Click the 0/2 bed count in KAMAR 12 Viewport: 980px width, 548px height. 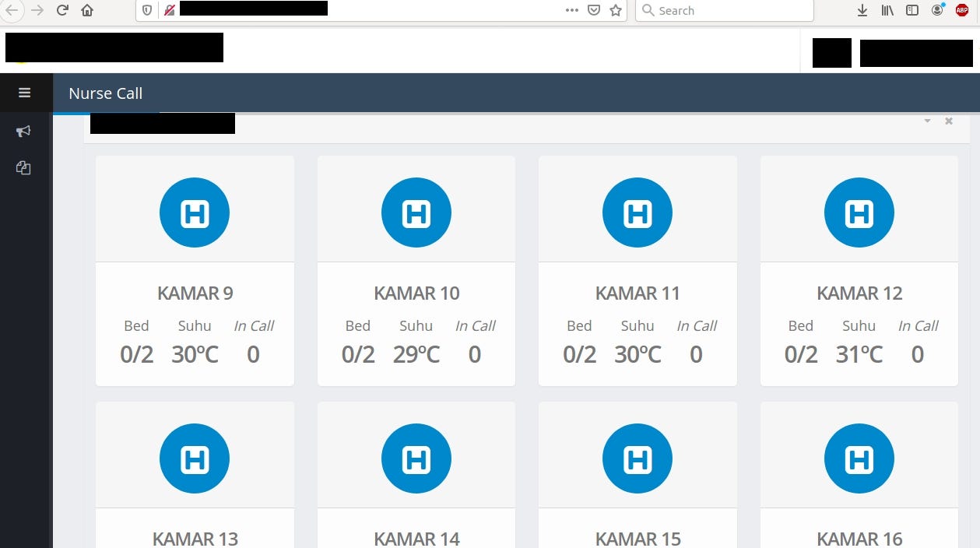(801, 355)
